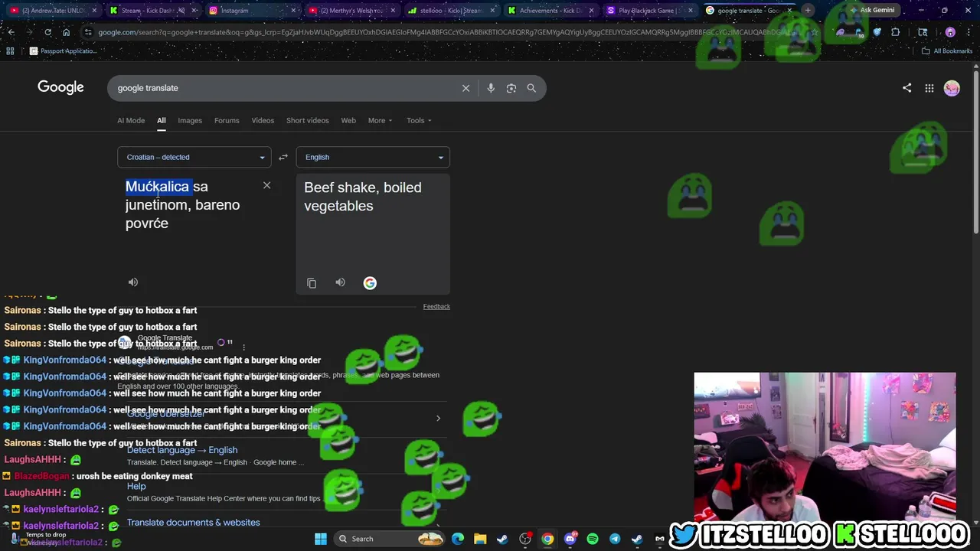Click the page vertical scrollbar
The height and width of the screenshot is (551, 980).
pyautogui.click(x=975, y=153)
